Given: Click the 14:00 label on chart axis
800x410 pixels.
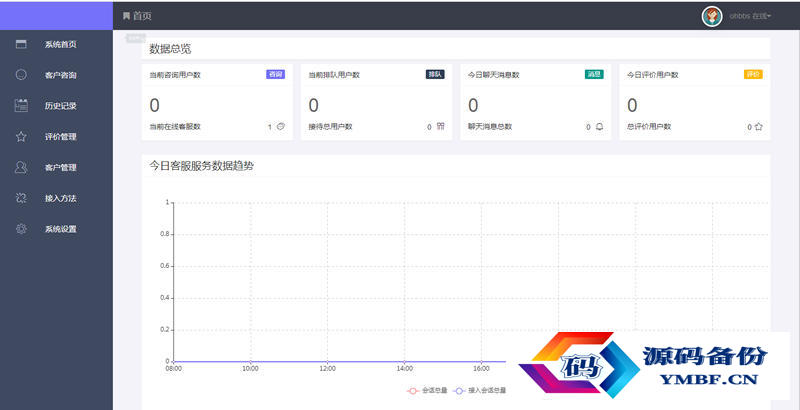Looking at the screenshot, I should (x=404, y=368).
